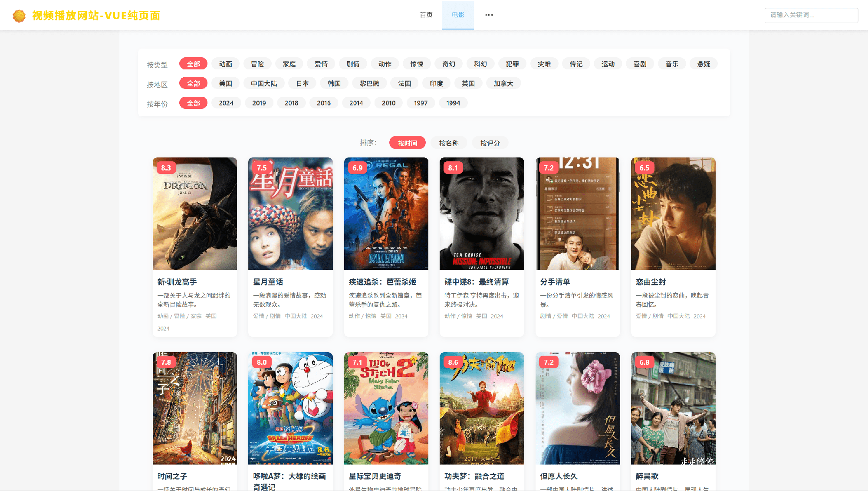The height and width of the screenshot is (491, 868).
Task: Click the orange site logo icon
Action: point(19,16)
